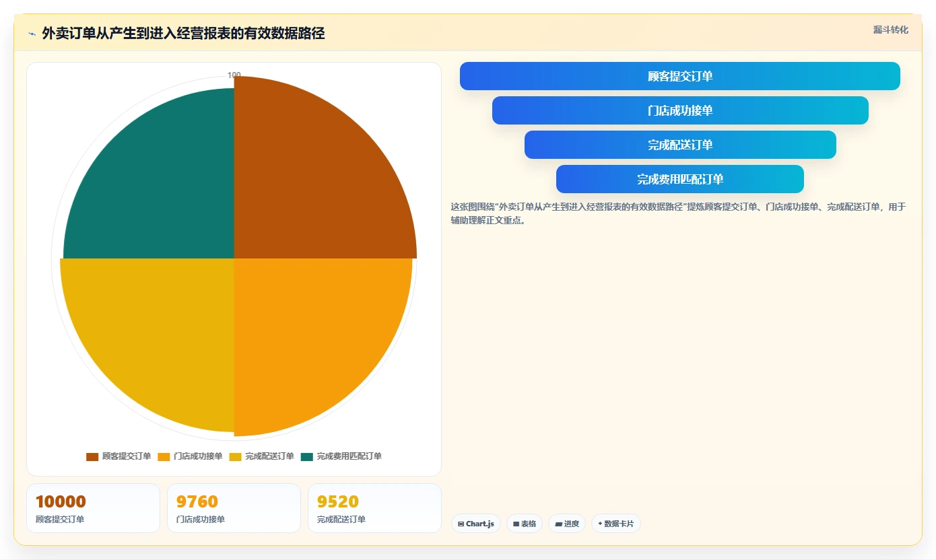Image resolution: width=936 pixels, height=560 pixels.
Task: Click the lightning icon beside the title
Action: (32, 34)
